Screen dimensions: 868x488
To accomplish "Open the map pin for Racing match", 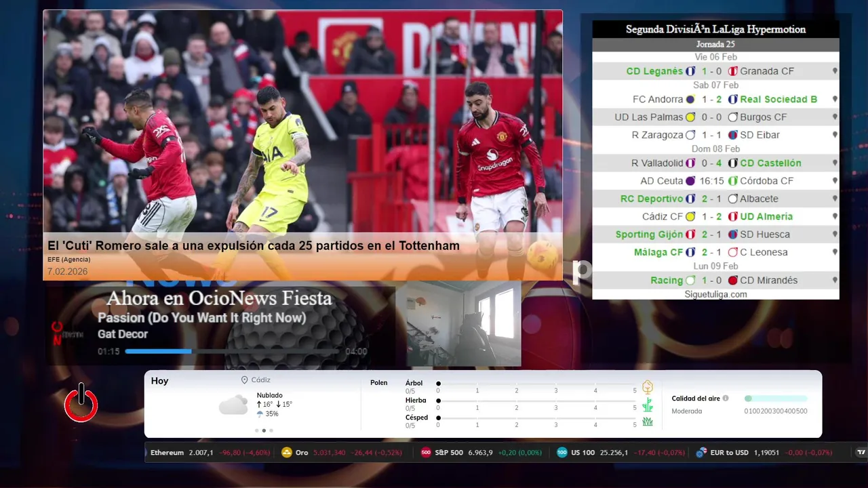I will (835, 280).
